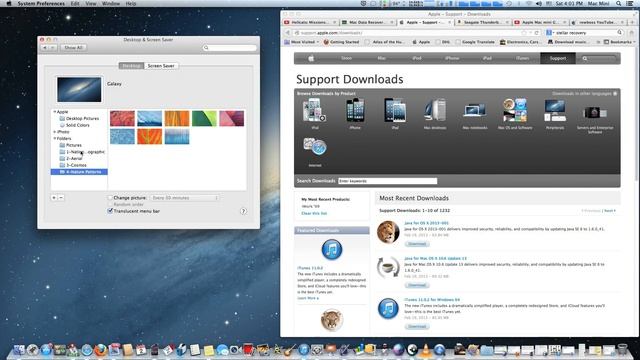640x360 pixels.
Task: Click the minus button to remove a folder
Action: (x=61, y=198)
